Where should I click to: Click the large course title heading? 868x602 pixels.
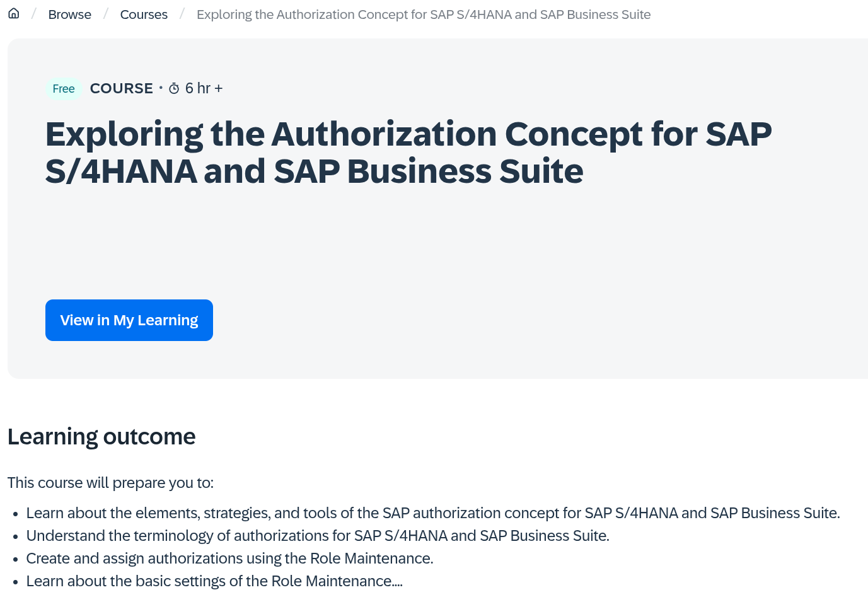408,153
